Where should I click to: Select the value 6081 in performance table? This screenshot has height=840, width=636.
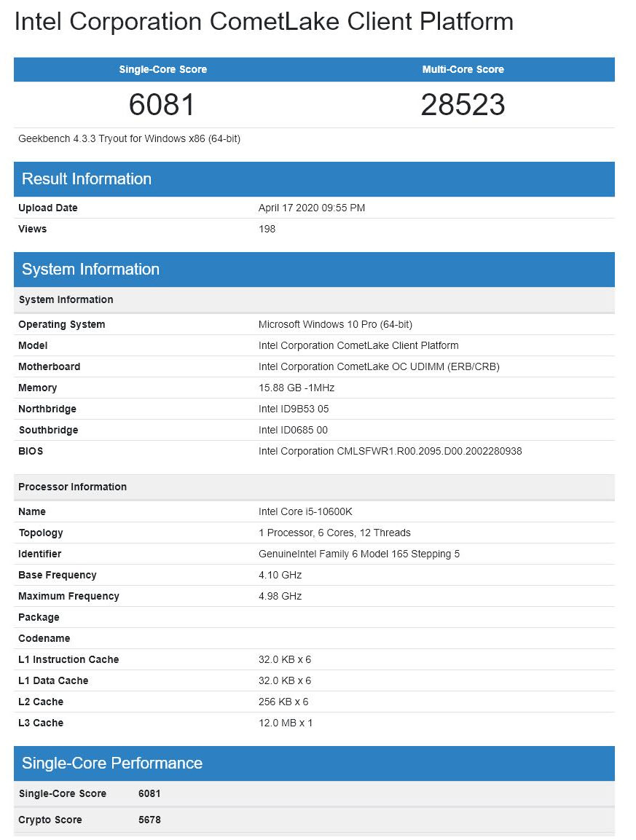pyautogui.click(x=149, y=794)
